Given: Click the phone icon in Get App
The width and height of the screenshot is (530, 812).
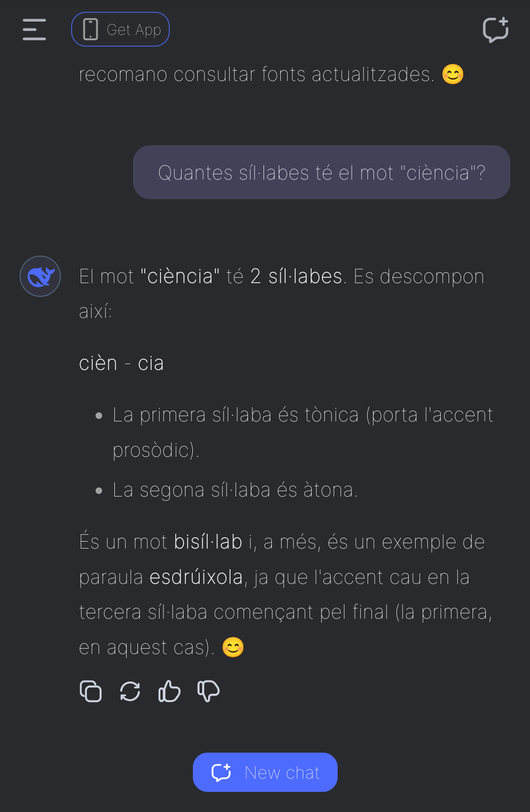Looking at the screenshot, I should pos(90,29).
